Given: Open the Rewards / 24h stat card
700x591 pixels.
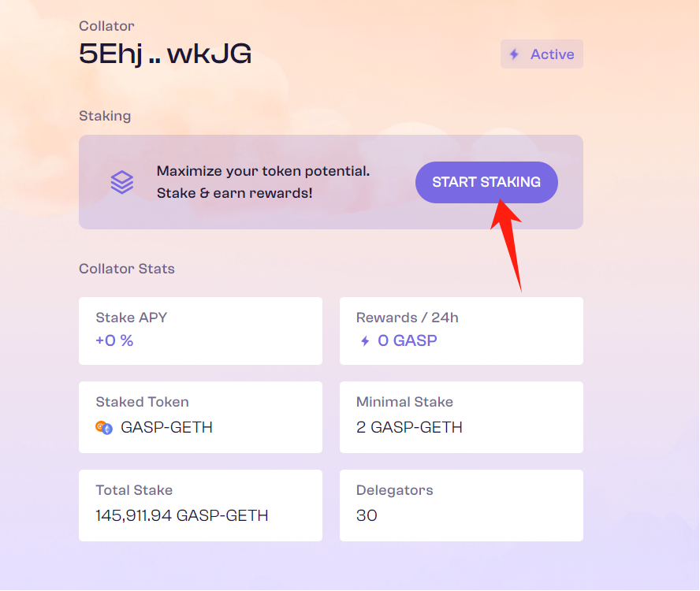Looking at the screenshot, I should click(x=461, y=331).
